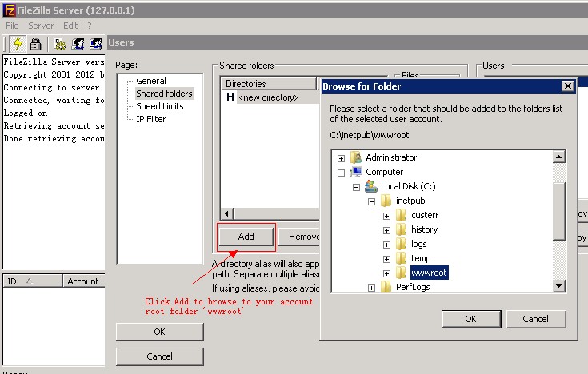Viewport: 588px width, 374px height.
Task: Open the Server menu
Action: (41, 26)
